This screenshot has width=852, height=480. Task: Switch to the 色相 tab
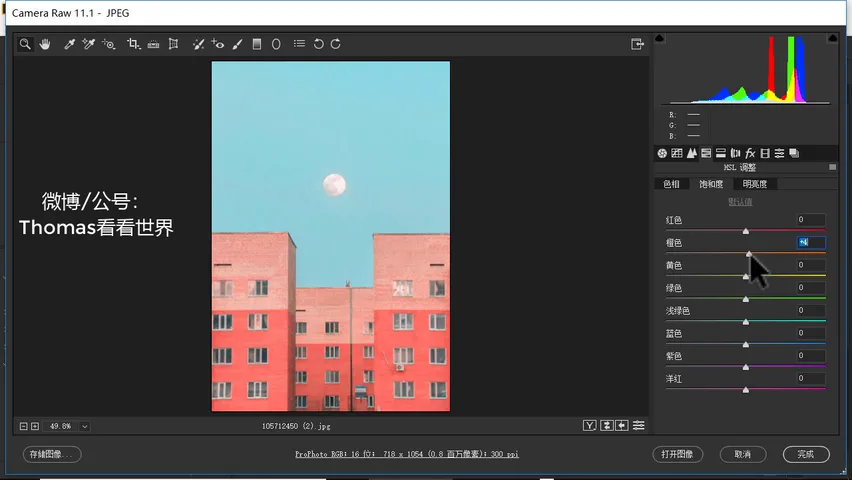[x=672, y=184]
